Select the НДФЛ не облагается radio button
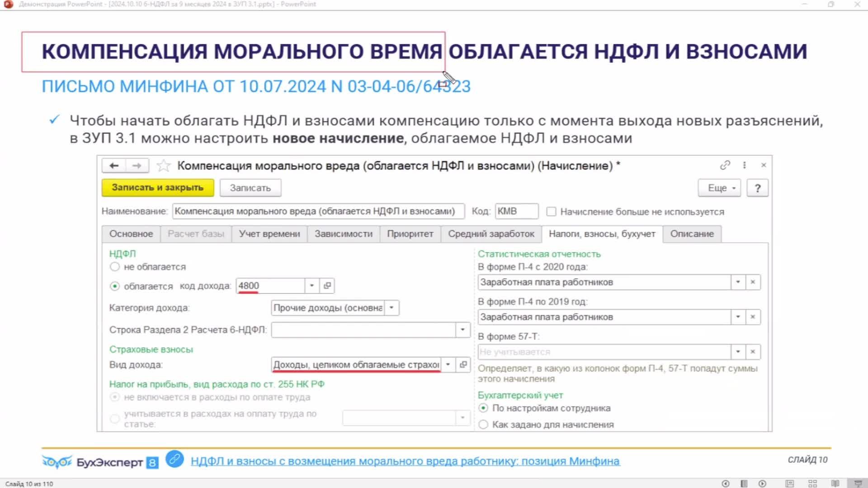The height and width of the screenshot is (488, 868). pos(115,267)
